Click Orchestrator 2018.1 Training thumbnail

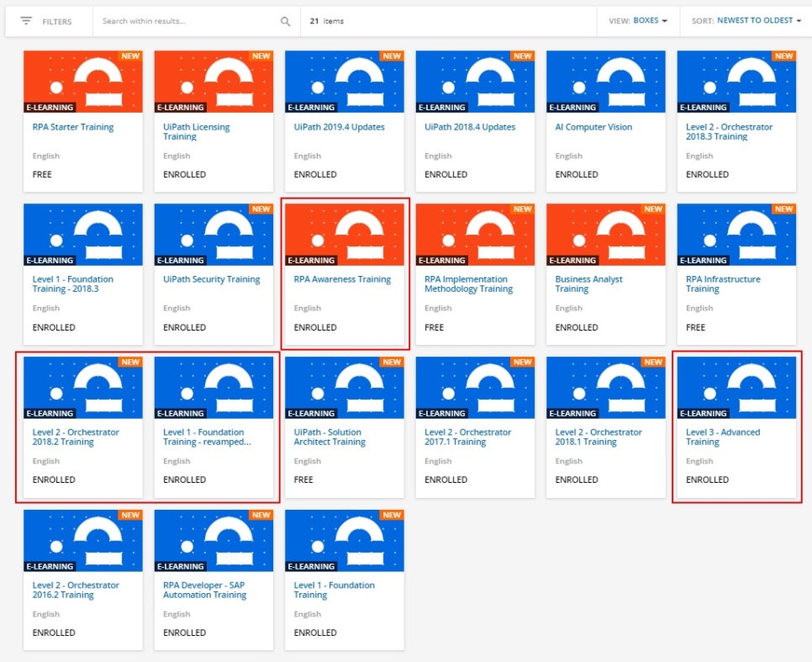pos(606,387)
